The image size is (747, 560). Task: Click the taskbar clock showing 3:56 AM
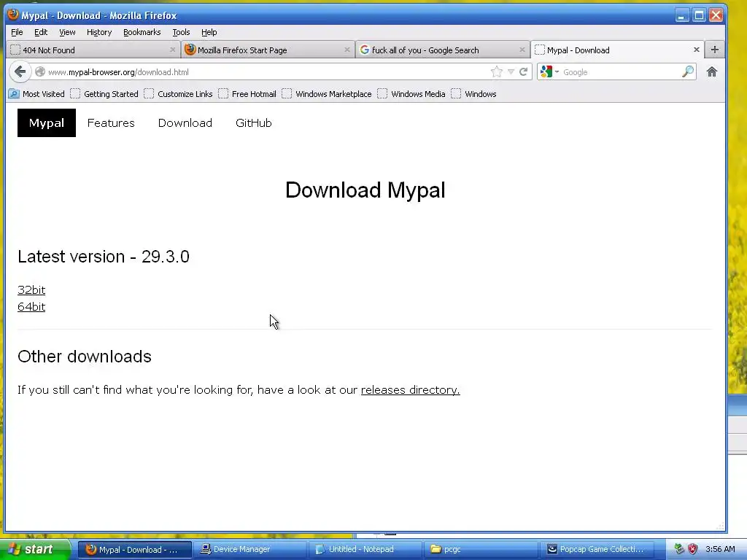click(x=720, y=549)
